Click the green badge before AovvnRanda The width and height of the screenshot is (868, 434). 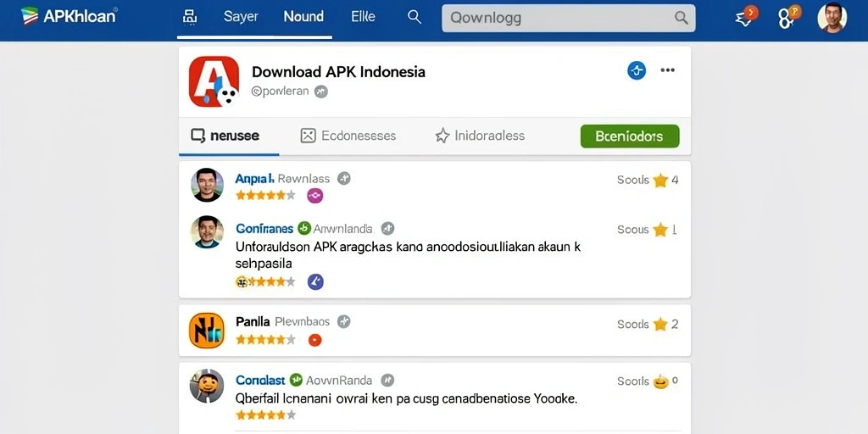pos(296,380)
